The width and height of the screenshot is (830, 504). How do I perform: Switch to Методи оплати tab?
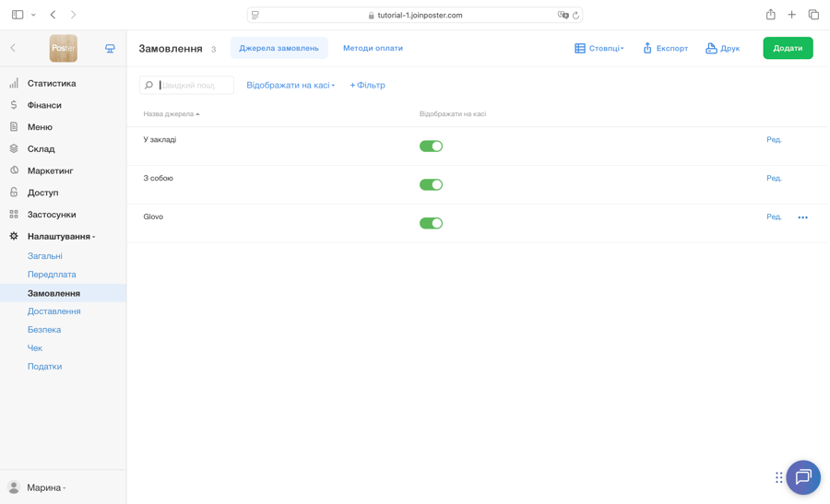pyautogui.click(x=373, y=48)
